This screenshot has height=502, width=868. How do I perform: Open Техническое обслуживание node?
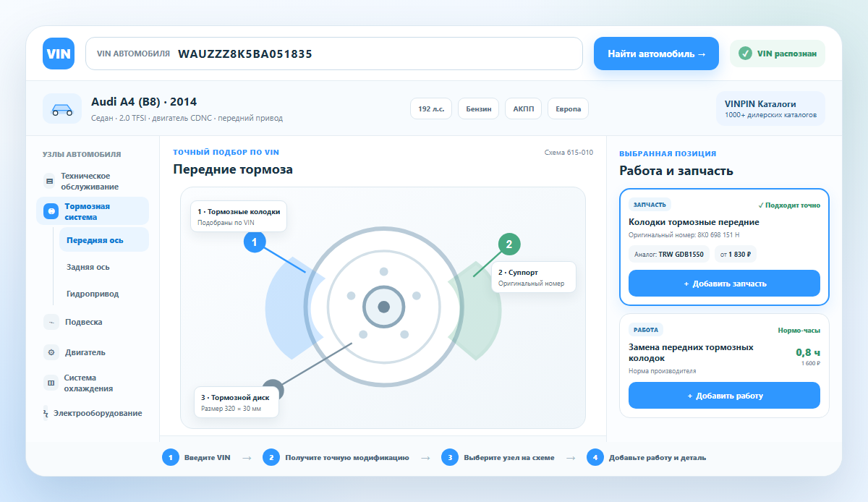pyautogui.click(x=93, y=181)
